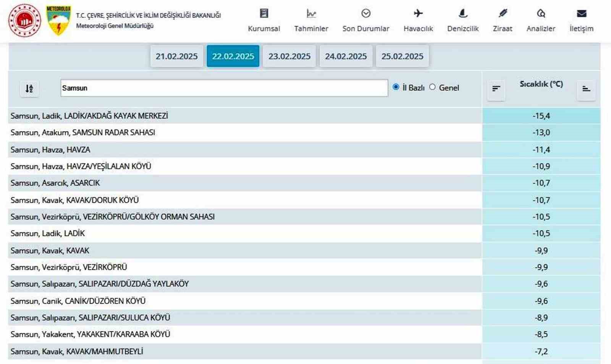
Task: Toggle alphabetical sort of station names
Action: (x=29, y=89)
